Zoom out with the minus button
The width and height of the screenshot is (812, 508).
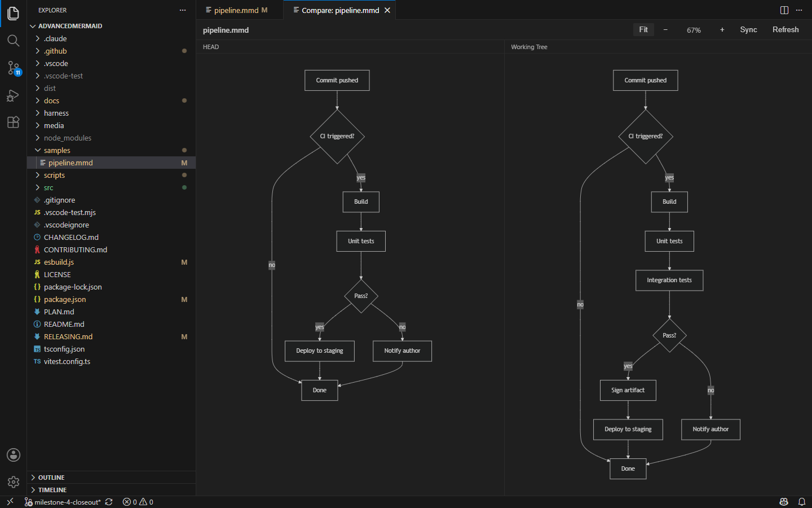[x=665, y=30]
